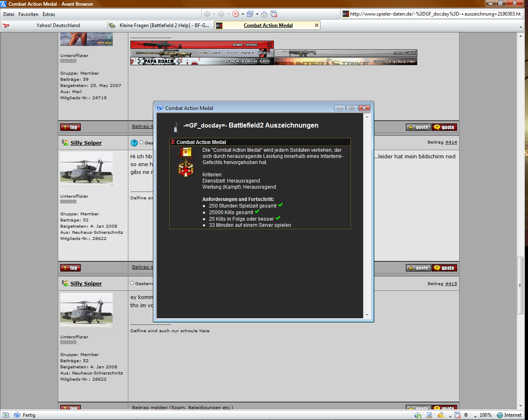Click the red quote button above post #415

click(444, 268)
